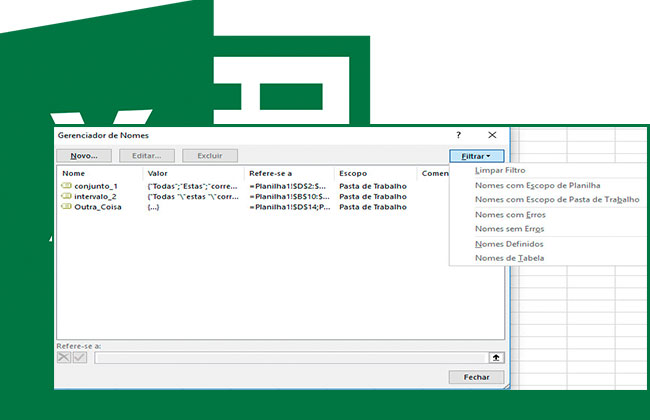Click the name icon beside intervalo_2
This screenshot has width=650, height=420.
[x=66, y=196]
